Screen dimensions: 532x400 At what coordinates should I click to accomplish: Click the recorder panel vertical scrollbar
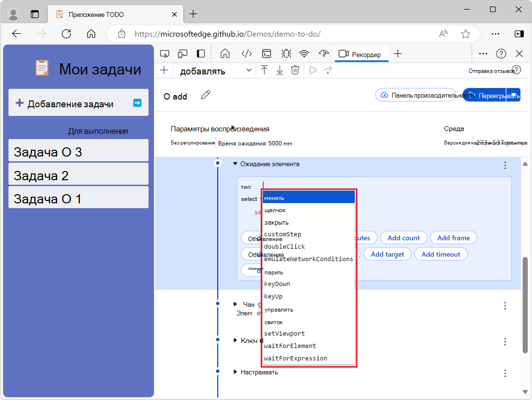click(x=525, y=305)
